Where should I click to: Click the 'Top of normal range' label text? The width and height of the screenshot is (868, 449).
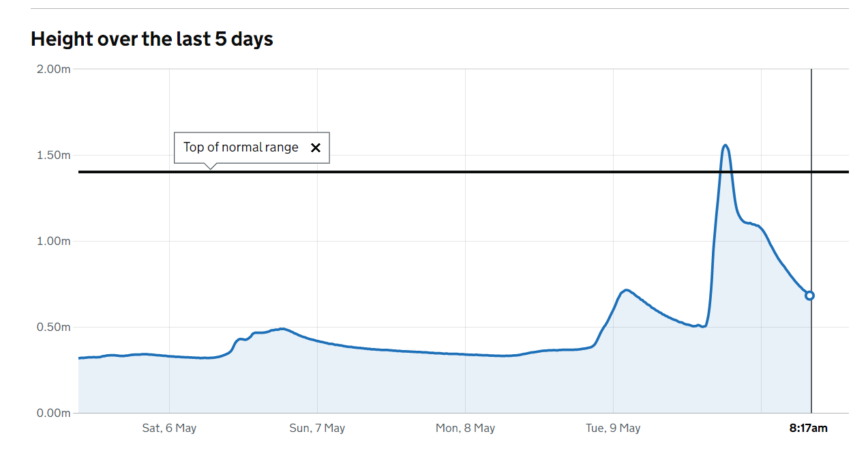click(x=241, y=147)
